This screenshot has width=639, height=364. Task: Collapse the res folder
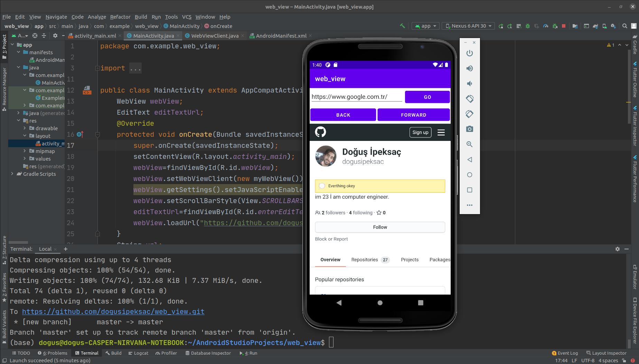[19, 121]
